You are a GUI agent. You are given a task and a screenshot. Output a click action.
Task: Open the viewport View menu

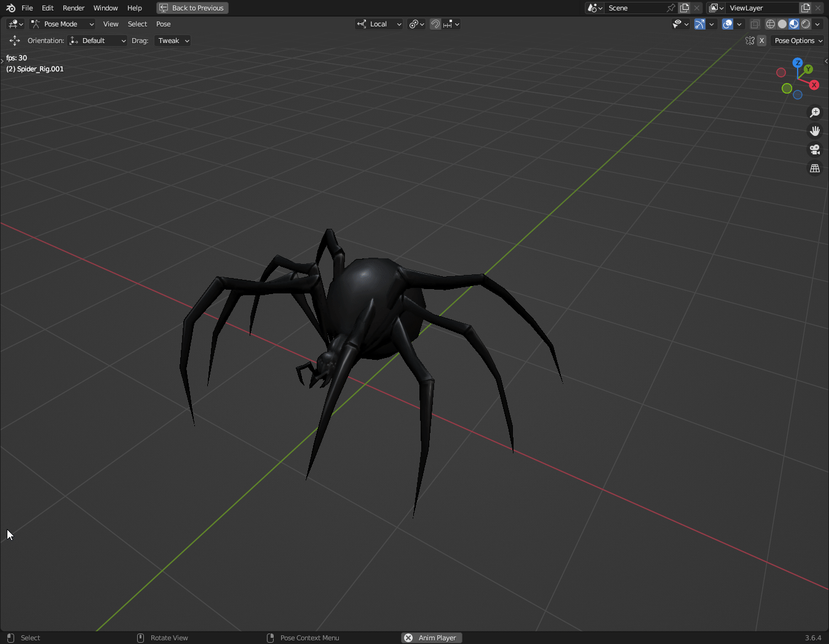[x=111, y=24]
